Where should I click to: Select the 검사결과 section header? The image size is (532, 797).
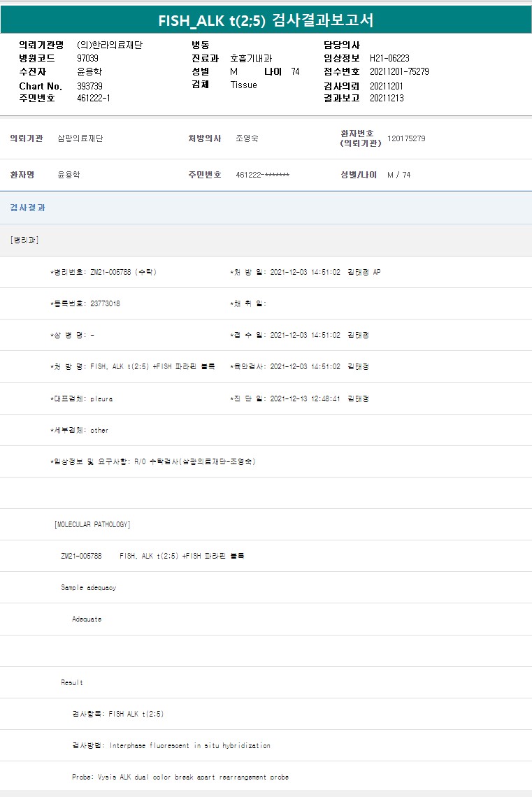28,208
